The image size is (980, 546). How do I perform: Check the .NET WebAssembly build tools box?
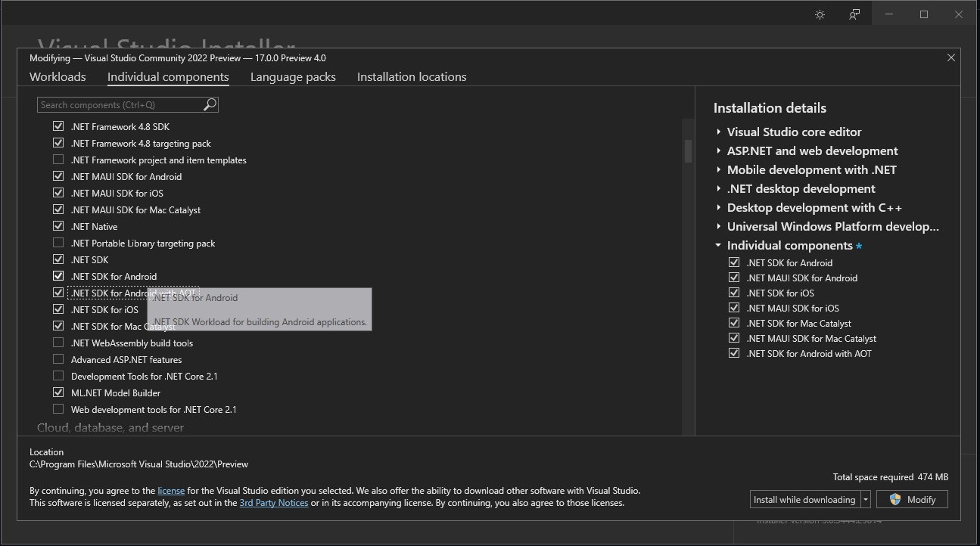[58, 343]
